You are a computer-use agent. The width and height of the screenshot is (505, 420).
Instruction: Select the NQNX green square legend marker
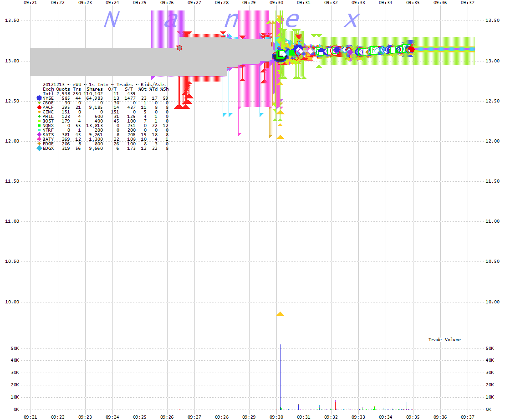click(39, 126)
